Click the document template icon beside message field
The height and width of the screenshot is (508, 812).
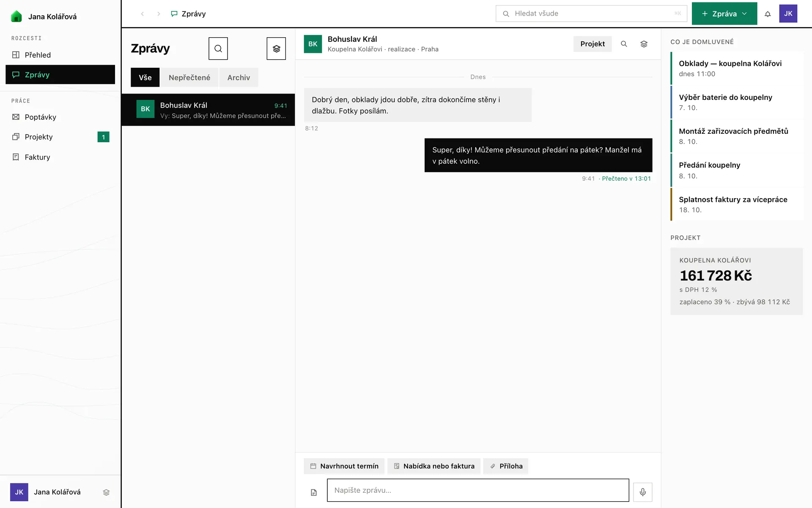click(x=314, y=492)
